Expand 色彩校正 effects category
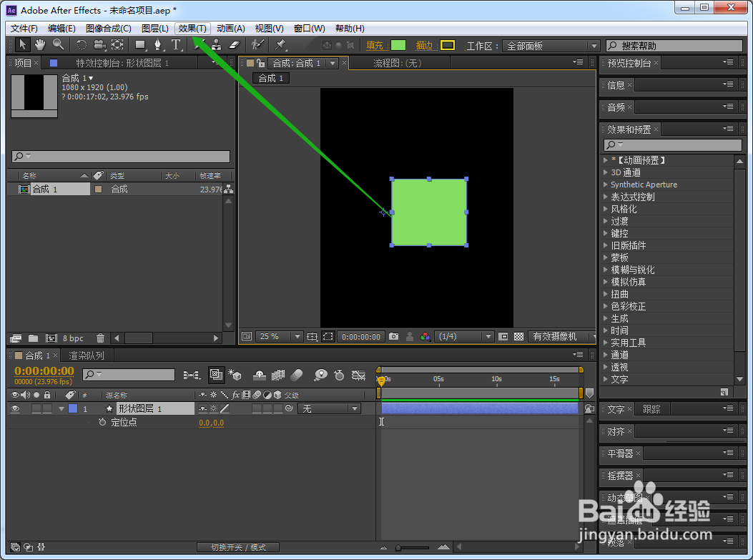Viewport: 753px width, 560px height. [x=606, y=306]
